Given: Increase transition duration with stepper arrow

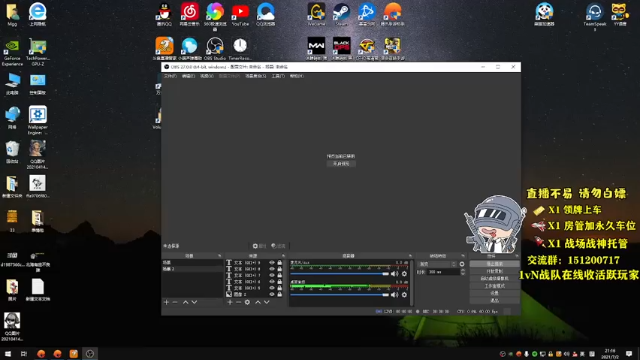Looking at the screenshot, I should pyautogui.click(x=462, y=270).
